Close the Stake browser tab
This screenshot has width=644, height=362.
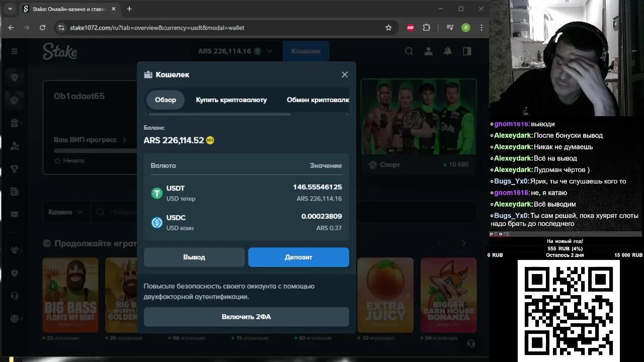point(114,9)
